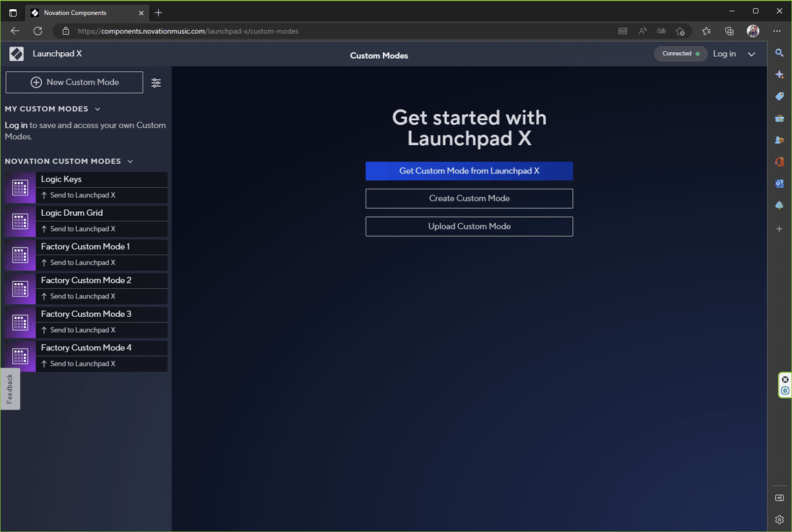Select the Factory Custom Mode 2 title

pos(86,281)
